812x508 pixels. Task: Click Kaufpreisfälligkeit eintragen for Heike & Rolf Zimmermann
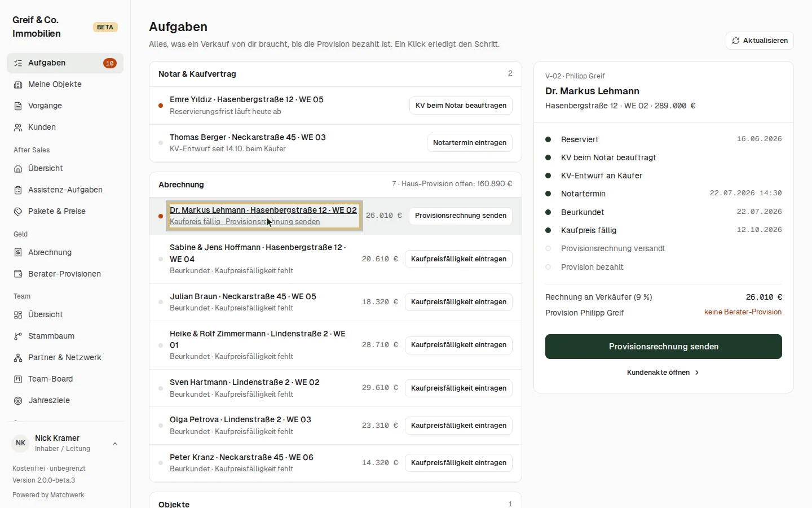coord(458,345)
